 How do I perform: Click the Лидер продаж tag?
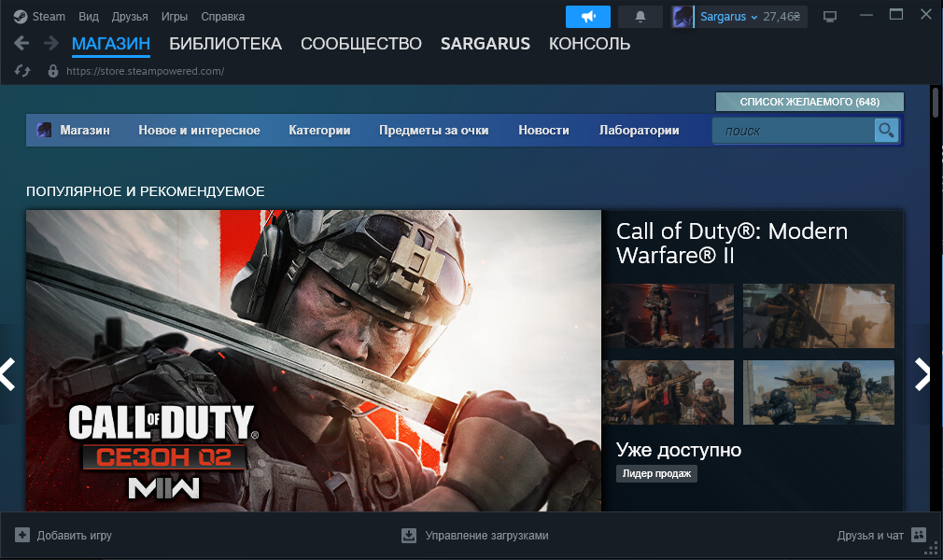656,473
